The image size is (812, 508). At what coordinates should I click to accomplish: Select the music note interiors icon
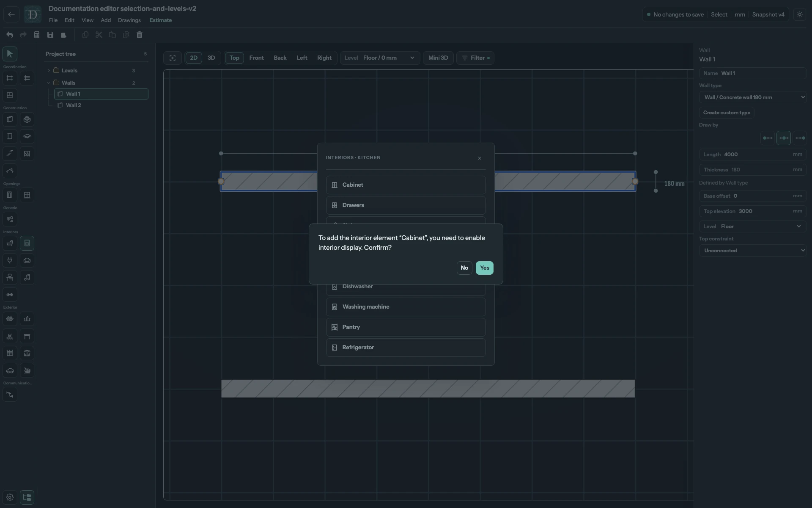tap(27, 277)
